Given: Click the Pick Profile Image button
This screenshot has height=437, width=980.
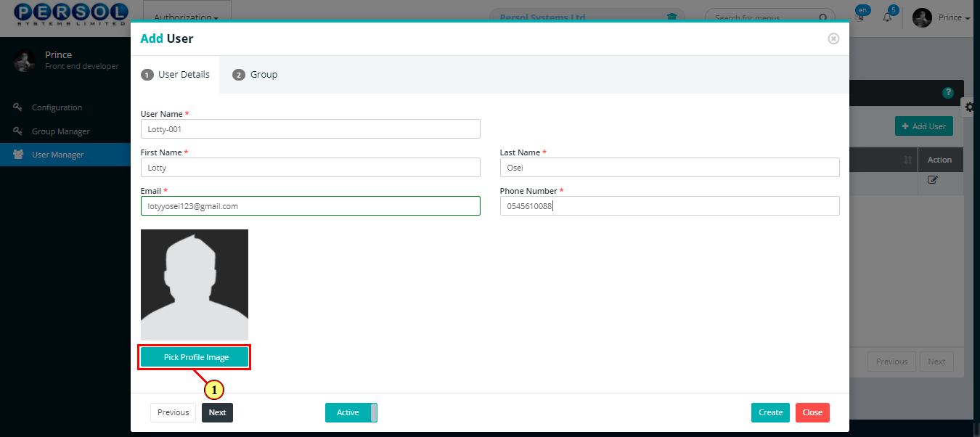Looking at the screenshot, I should coord(195,357).
